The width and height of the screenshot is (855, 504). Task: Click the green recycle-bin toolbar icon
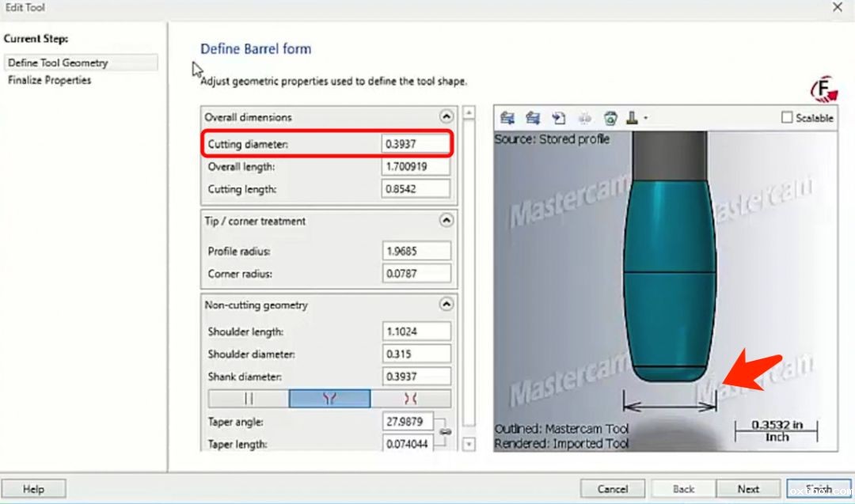pos(610,118)
